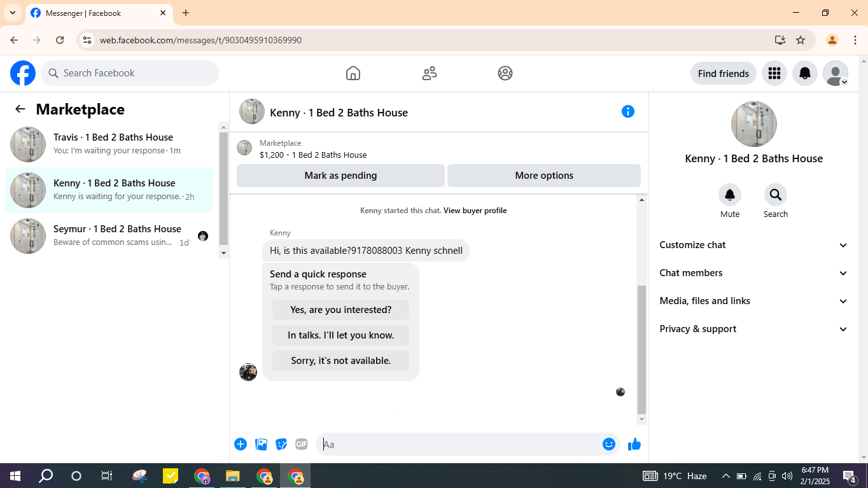
Task: Click Mark as pending button
Action: click(x=340, y=176)
